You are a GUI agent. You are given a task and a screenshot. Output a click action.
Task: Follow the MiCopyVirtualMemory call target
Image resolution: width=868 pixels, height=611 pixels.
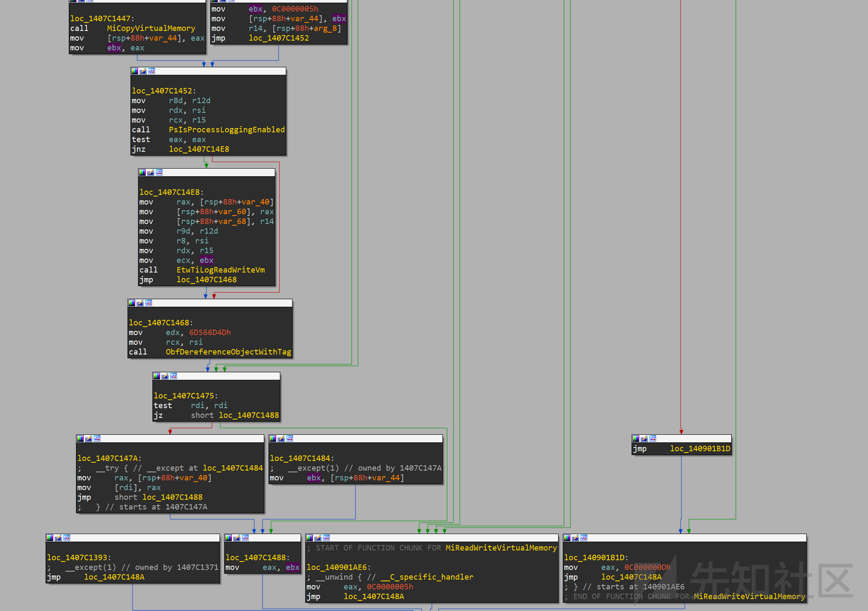(151, 28)
